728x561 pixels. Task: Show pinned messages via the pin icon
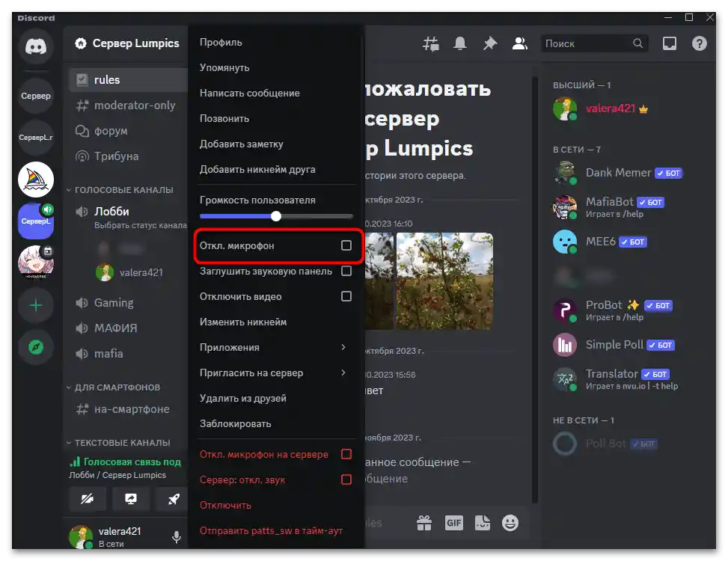tap(490, 43)
